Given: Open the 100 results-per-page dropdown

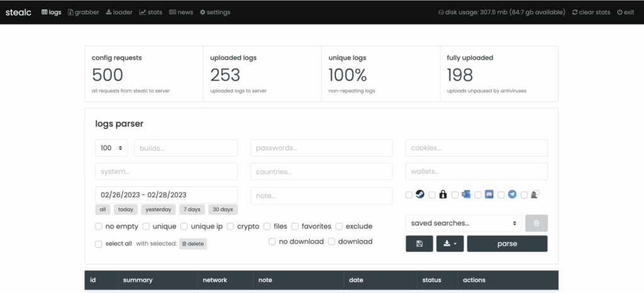Looking at the screenshot, I should point(111,148).
